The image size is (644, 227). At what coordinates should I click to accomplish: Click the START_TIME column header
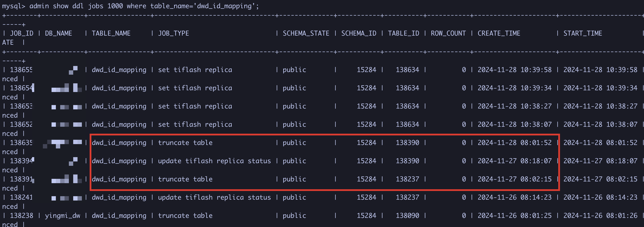pos(583,33)
